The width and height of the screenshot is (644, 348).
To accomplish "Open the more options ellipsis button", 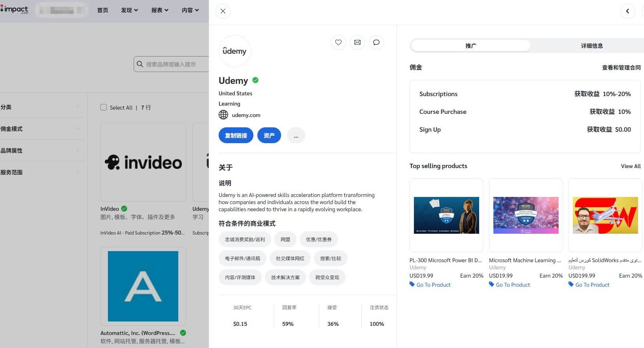I will point(296,135).
